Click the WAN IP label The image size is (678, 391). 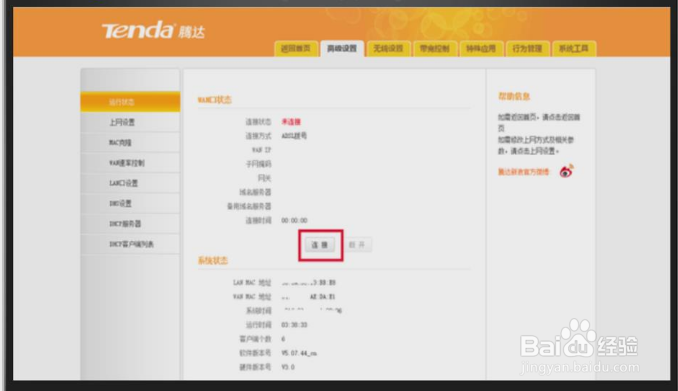tap(262, 150)
